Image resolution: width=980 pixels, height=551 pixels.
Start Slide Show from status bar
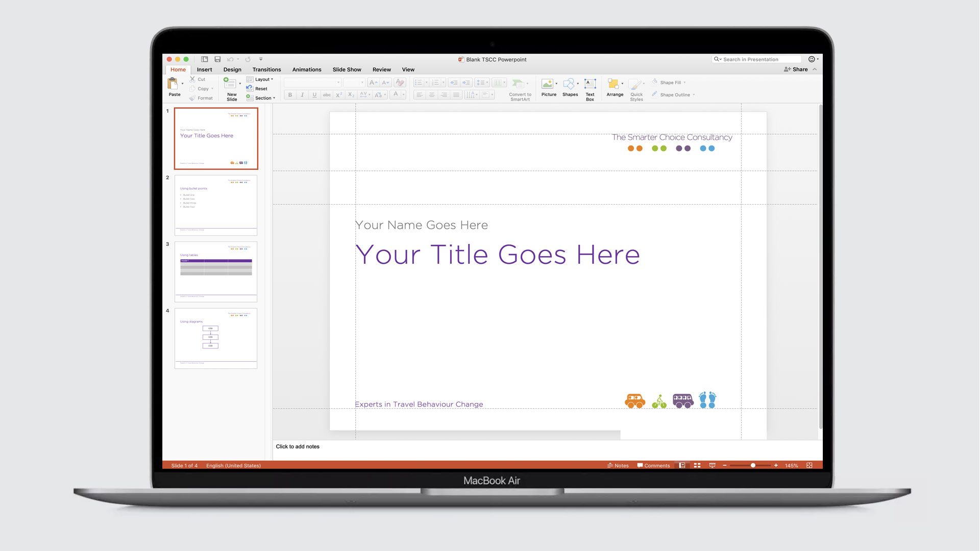[x=712, y=465]
